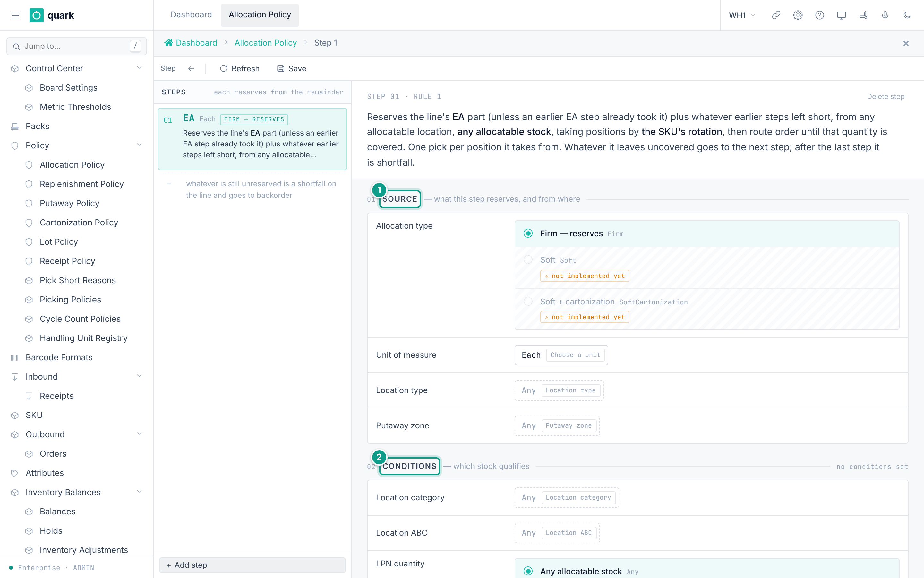Click the home icon in breadcrumb
The height and width of the screenshot is (578, 924).
(168, 43)
